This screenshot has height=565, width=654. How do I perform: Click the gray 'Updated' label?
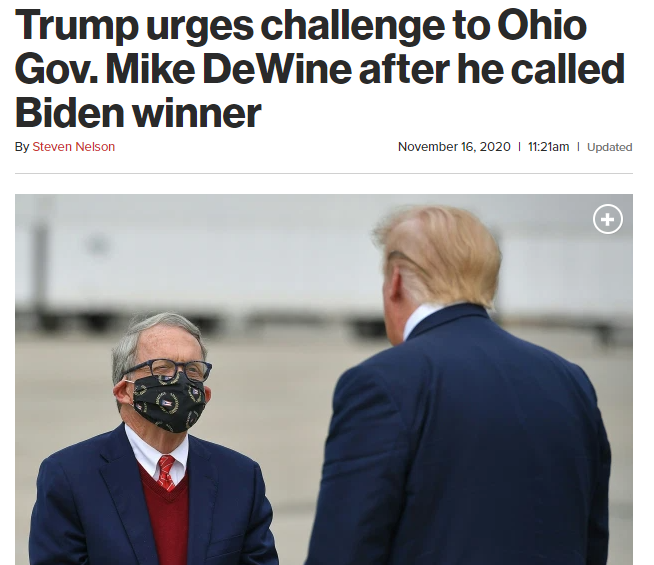tap(609, 147)
